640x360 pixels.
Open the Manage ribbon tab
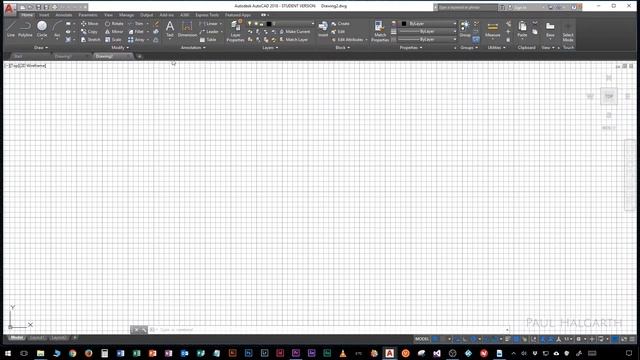(x=126, y=15)
